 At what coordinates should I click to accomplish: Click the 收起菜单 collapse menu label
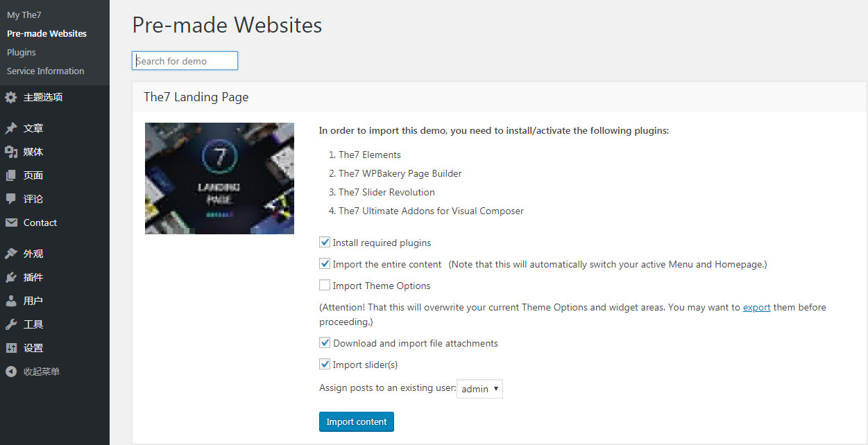42,372
